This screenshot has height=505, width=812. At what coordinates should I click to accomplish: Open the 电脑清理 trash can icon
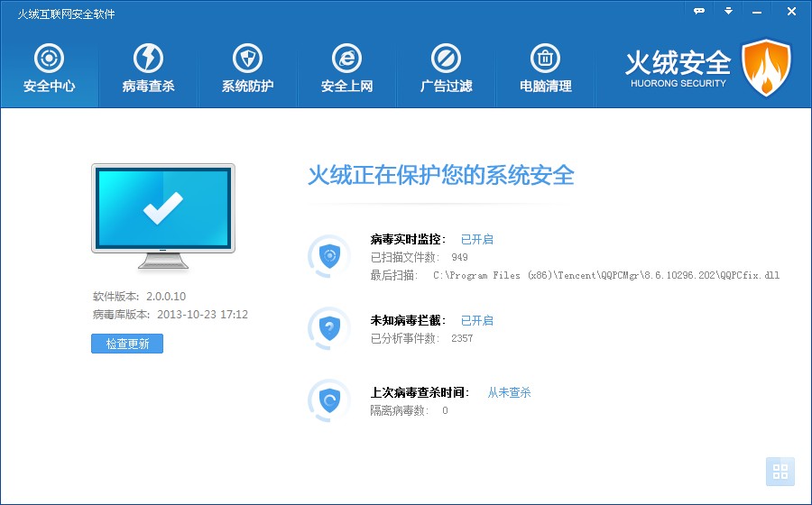tap(545, 60)
